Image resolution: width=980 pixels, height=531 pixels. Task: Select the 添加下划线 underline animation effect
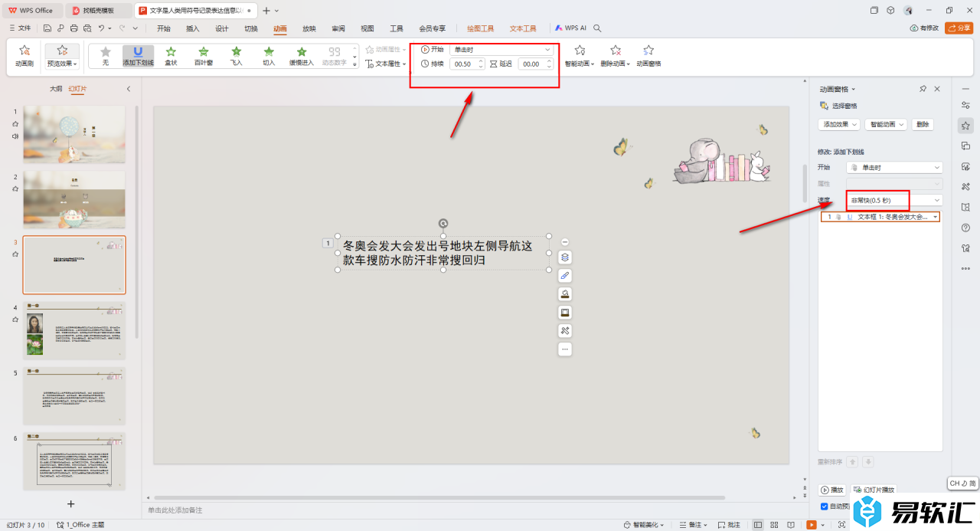(x=138, y=56)
